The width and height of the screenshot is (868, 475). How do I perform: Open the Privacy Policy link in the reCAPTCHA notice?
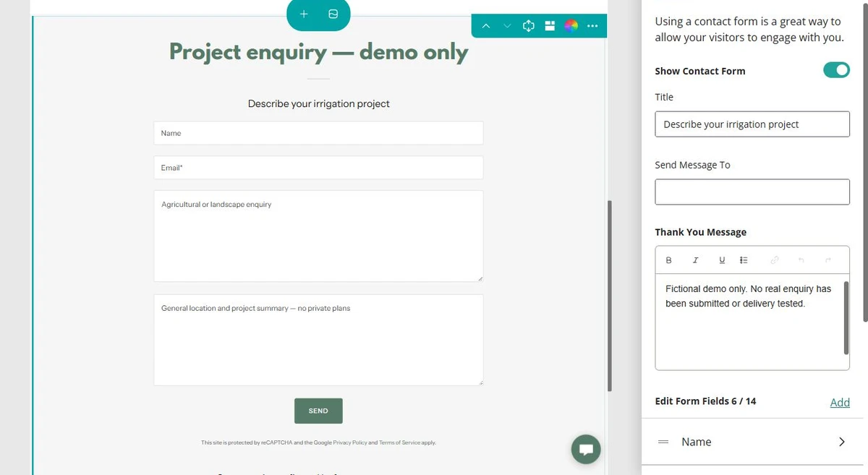(x=350, y=442)
